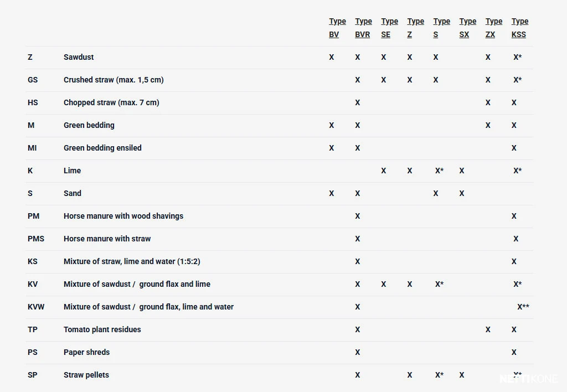567x392 pixels.
Task: Open the Type S column link
Action: 441,28
